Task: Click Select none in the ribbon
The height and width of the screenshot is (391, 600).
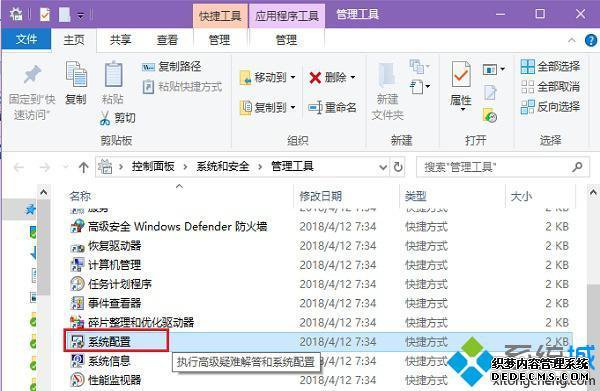Action: (x=550, y=87)
